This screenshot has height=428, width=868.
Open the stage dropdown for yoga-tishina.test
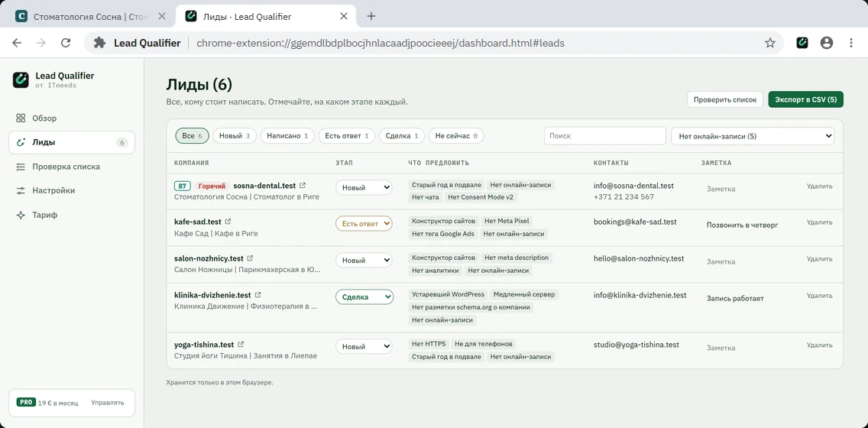pyautogui.click(x=364, y=347)
